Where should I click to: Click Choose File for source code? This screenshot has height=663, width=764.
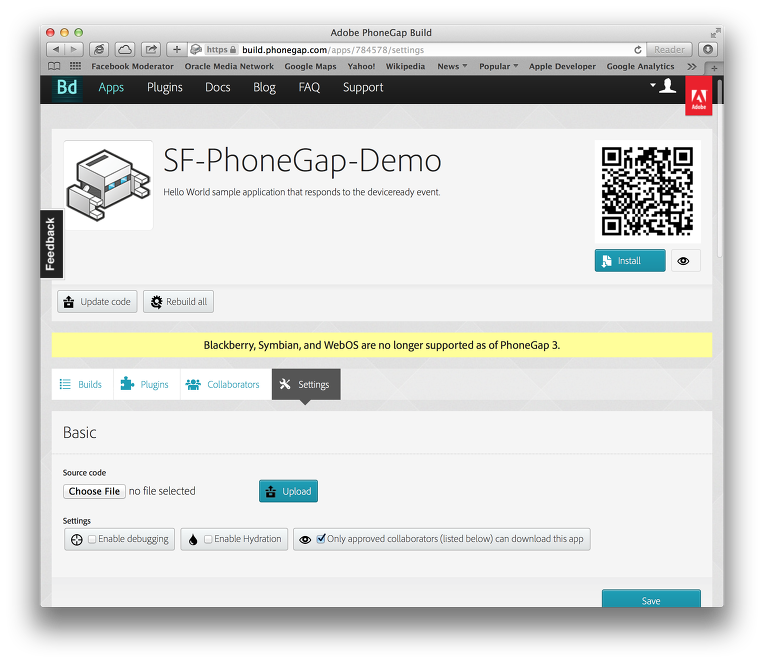(94, 491)
